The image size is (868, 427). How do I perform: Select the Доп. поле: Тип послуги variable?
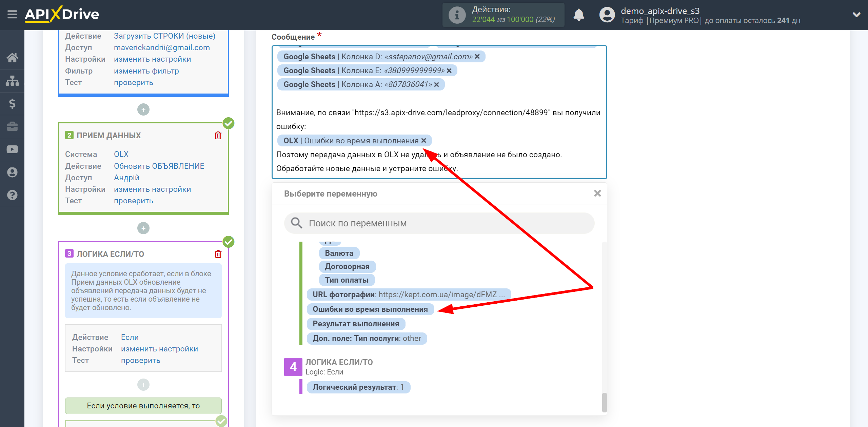367,338
